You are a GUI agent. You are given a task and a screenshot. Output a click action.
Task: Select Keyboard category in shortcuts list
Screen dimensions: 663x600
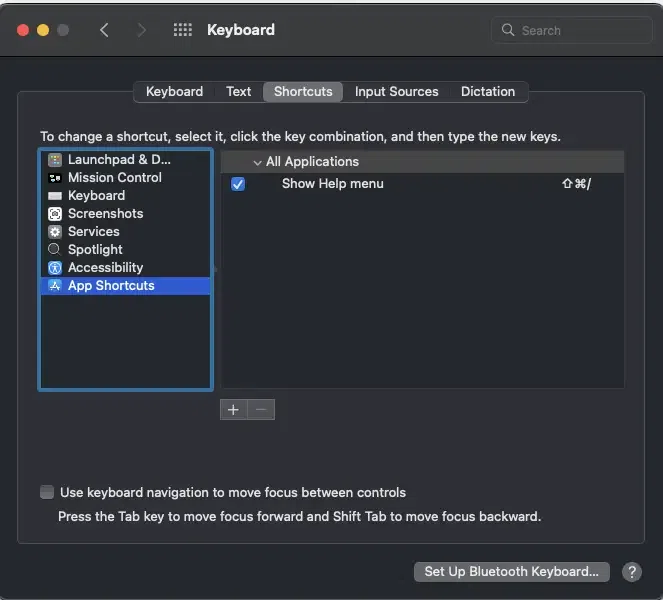pos(96,196)
